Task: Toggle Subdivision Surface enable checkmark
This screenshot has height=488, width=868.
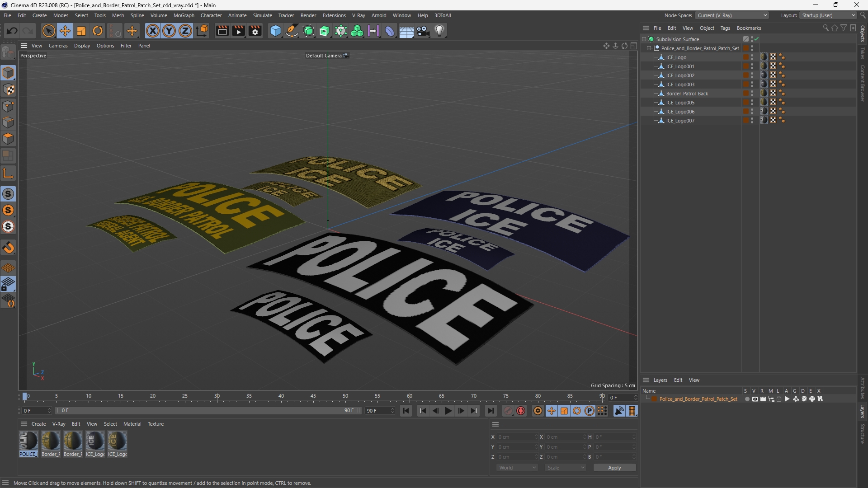Action: point(756,39)
